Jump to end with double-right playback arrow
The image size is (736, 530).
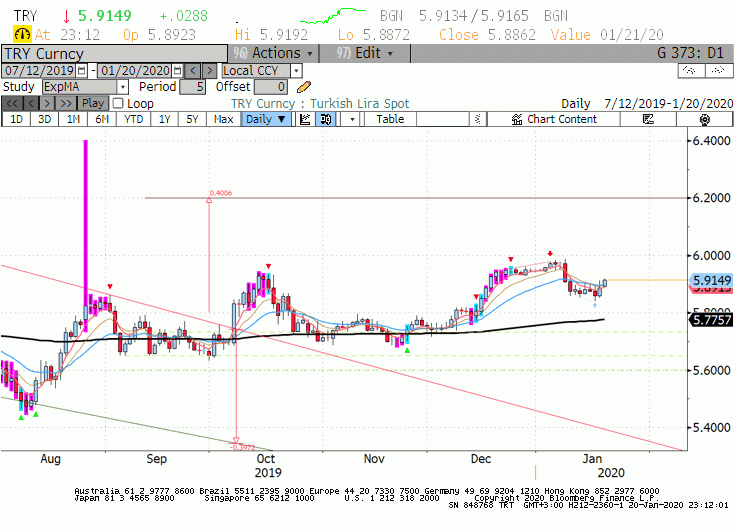(x=67, y=103)
